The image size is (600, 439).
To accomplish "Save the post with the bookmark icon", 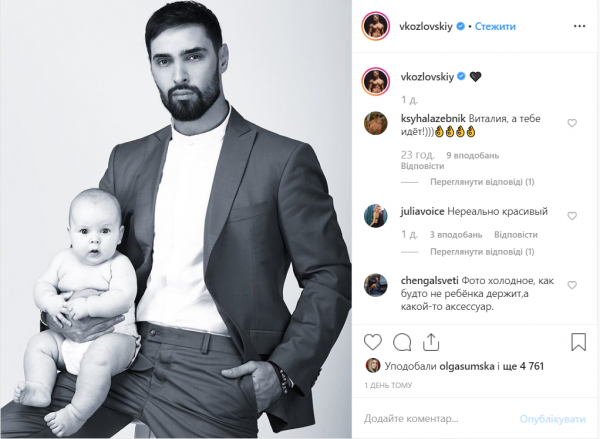I will click(578, 342).
